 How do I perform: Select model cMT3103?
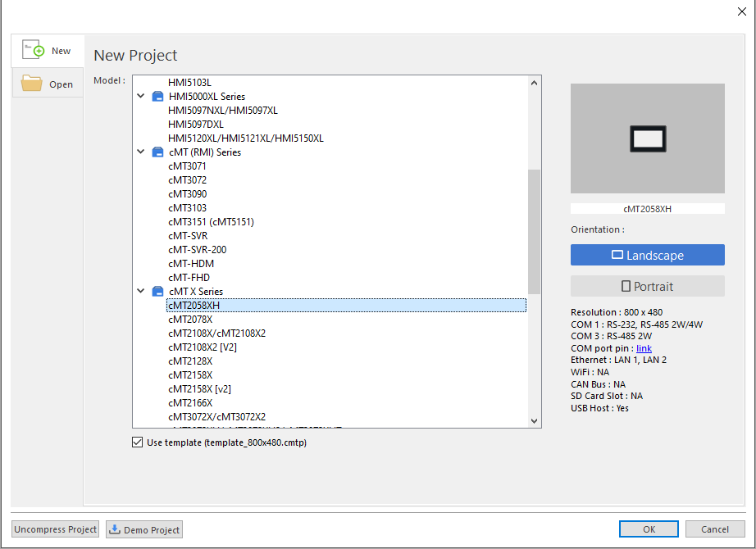tap(187, 208)
